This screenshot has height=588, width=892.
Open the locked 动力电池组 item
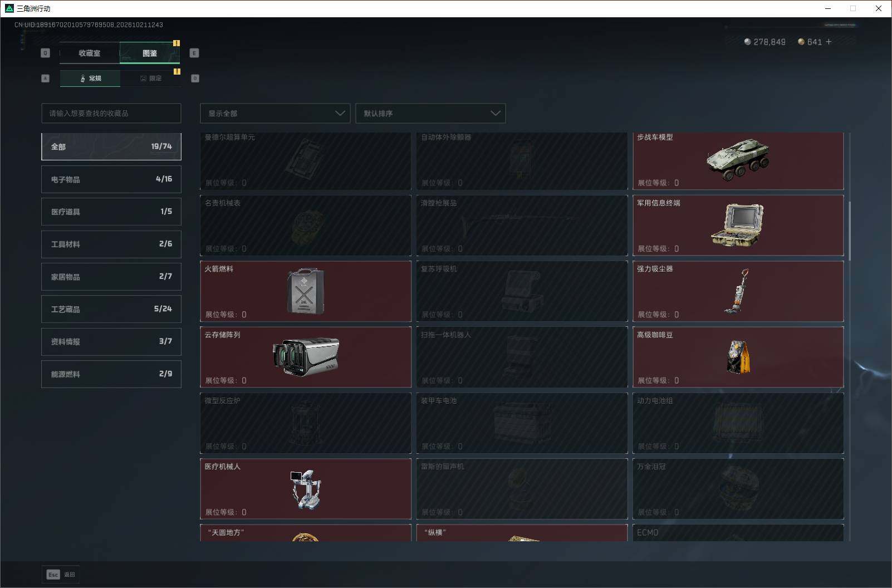pyautogui.click(x=738, y=423)
